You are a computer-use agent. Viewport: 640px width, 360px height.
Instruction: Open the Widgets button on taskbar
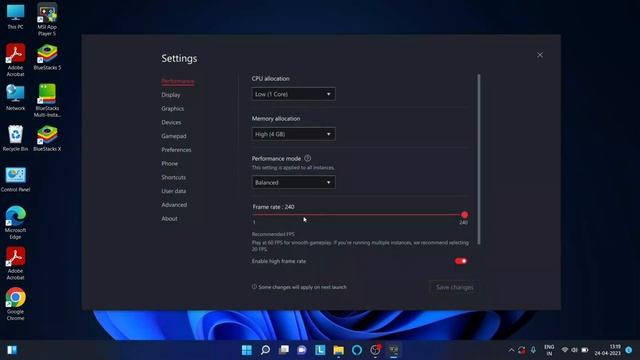(12, 350)
